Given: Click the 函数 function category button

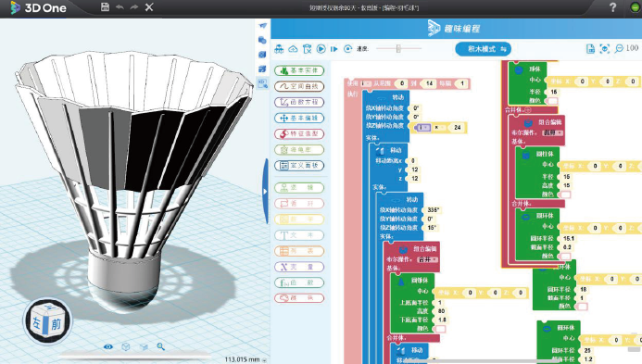Looking at the screenshot, I should point(299,282).
